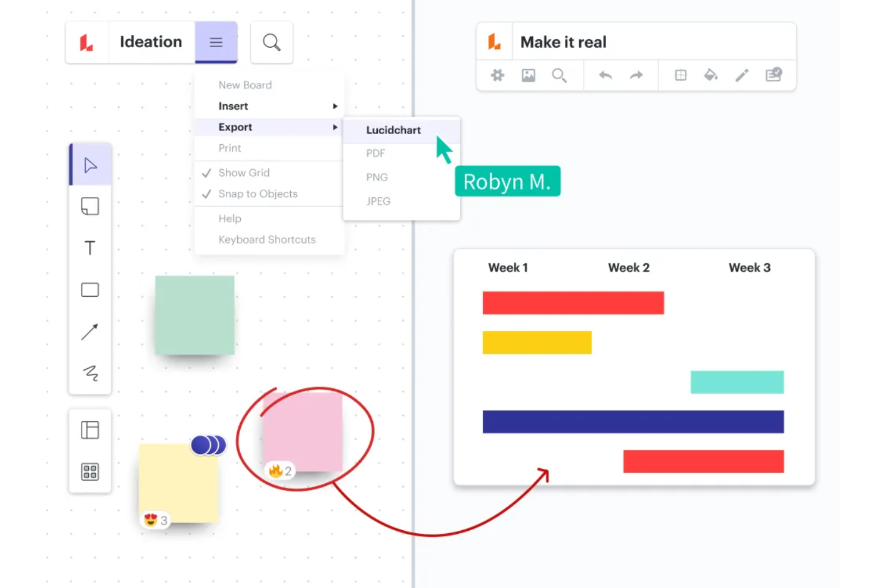Export to Lucidchart
Image resolution: width=882 pixels, height=588 pixels.
pos(402,130)
